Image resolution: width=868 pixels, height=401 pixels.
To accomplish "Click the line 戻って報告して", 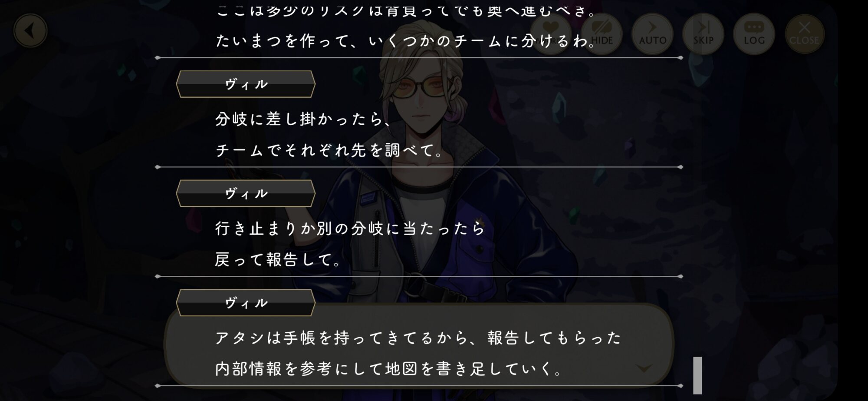I will [278, 260].
